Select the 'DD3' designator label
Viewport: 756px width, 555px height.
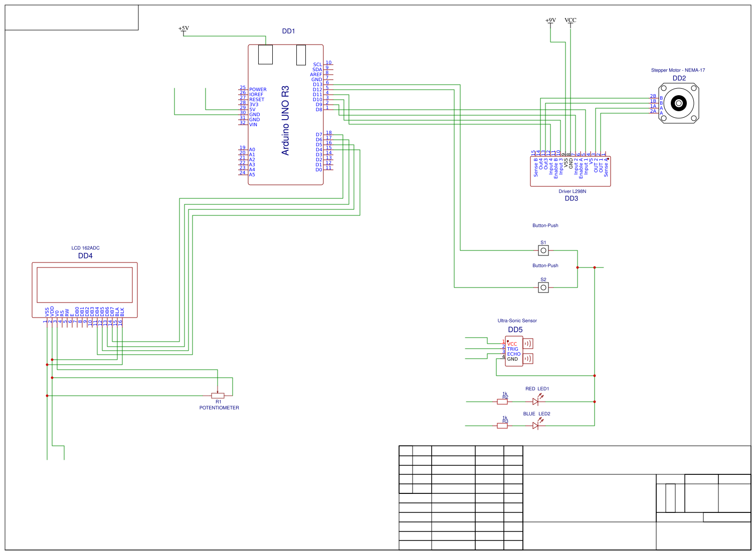pyautogui.click(x=572, y=198)
